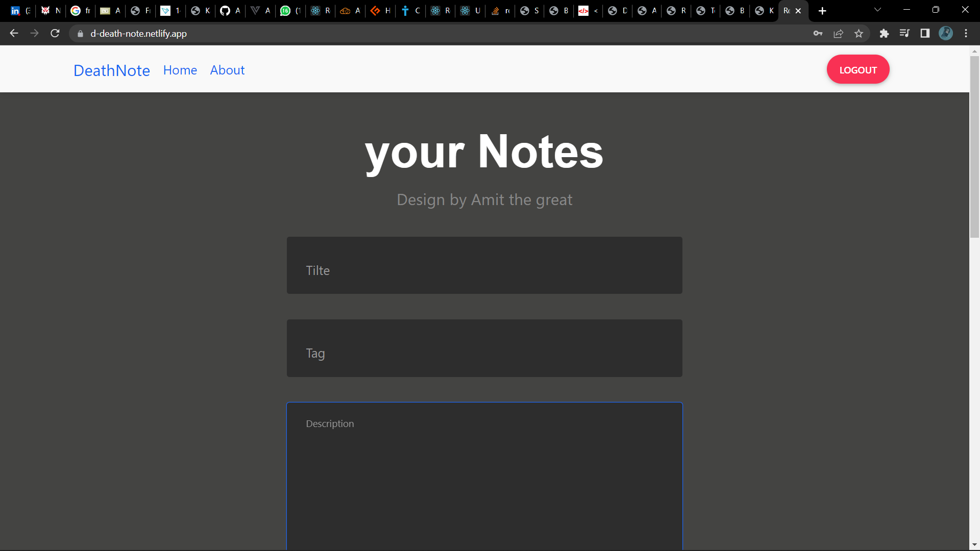Open the Chrome profile avatar
The height and width of the screenshot is (551, 980).
[x=946, y=34]
